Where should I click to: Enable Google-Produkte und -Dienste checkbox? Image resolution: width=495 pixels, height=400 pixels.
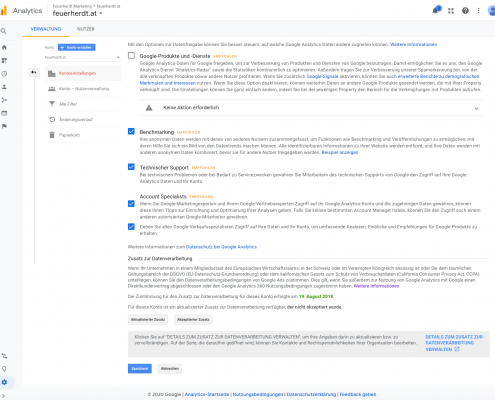click(x=131, y=56)
